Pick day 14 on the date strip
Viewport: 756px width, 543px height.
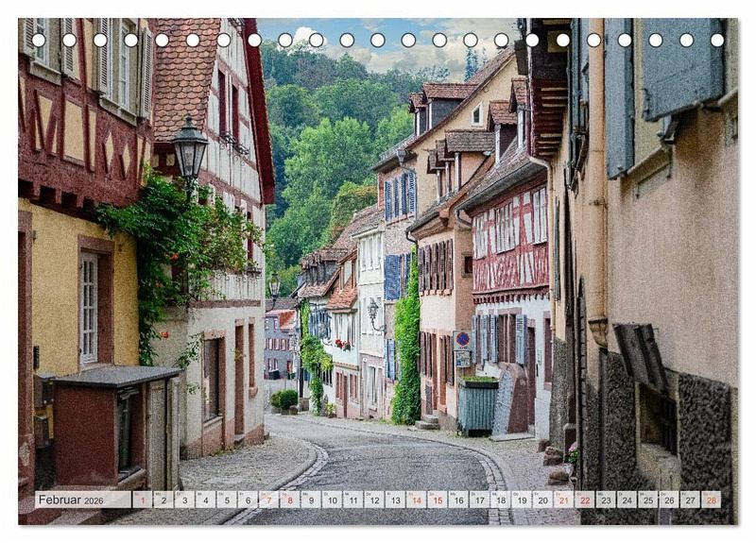416,500
